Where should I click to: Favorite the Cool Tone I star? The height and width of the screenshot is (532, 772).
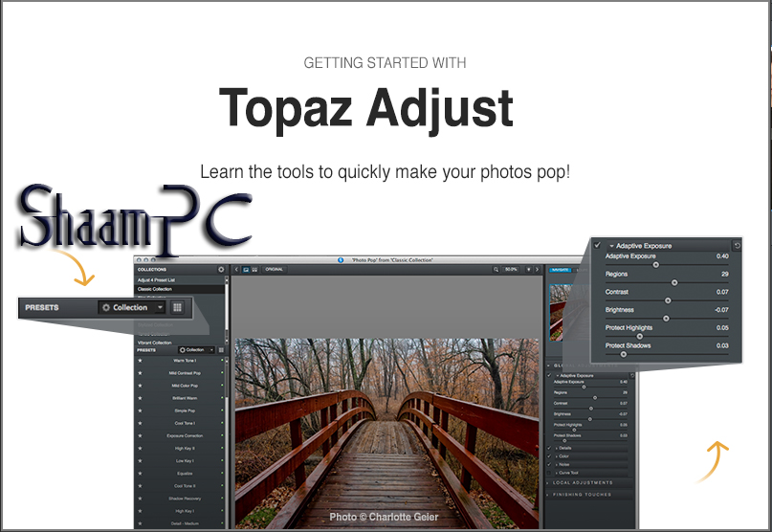pyautogui.click(x=140, y=423)
